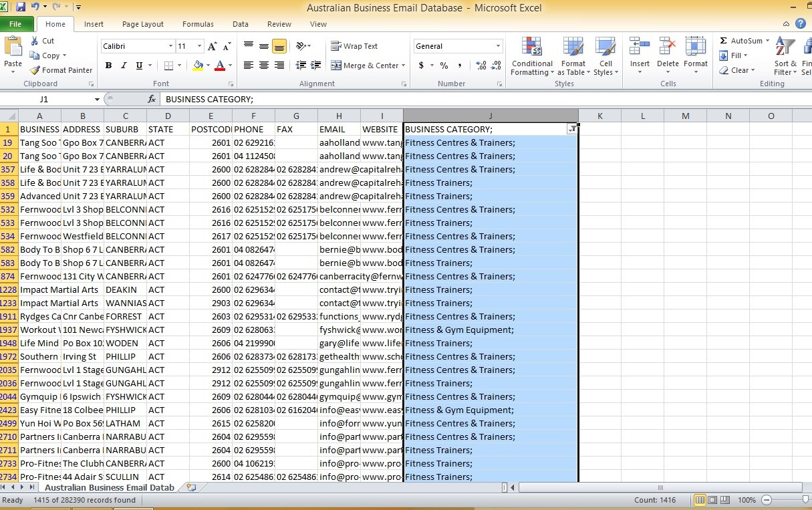Screen dimensions: 812x510
Task: Switch to the Page Layout ribbon tab
Action: pos(142,24)
